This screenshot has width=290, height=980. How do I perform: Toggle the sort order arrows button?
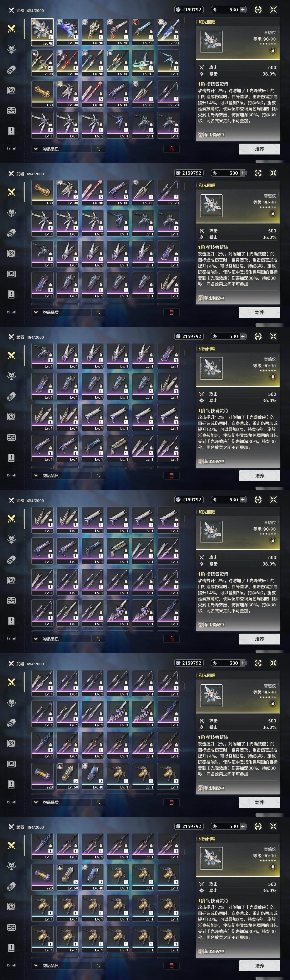(x=98, y=149)
